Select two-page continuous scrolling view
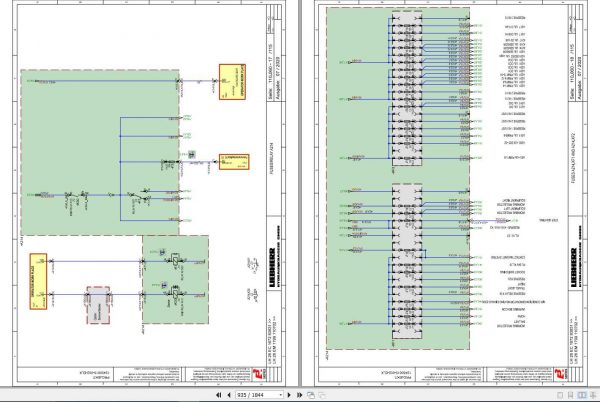 pos(593,395)
